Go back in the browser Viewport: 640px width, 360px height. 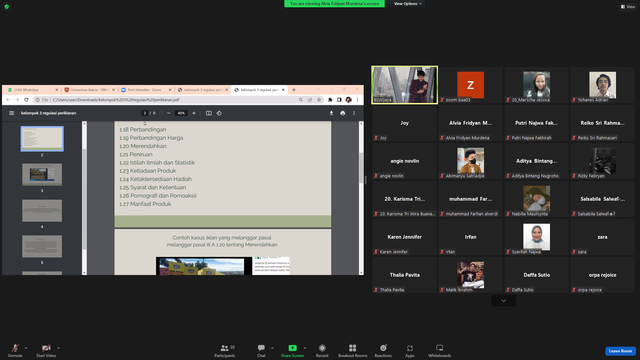click(x=8, y=100)
